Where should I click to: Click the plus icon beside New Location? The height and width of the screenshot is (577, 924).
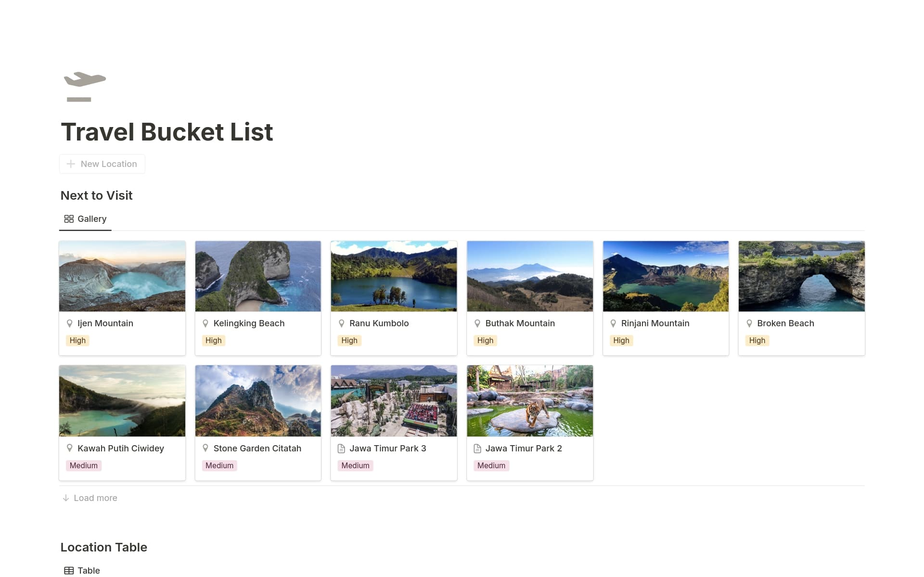(71, 164)
